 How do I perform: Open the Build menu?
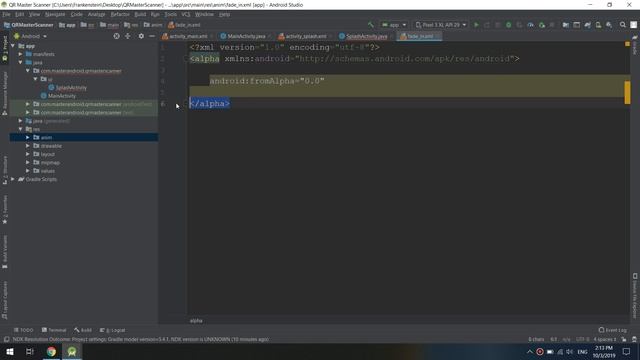(x=140, y=14)
